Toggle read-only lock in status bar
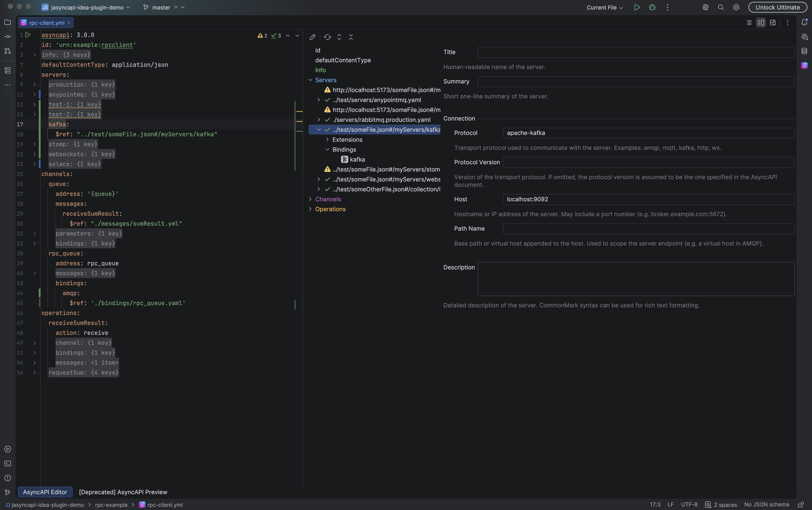The image size is (812, 510). coord(801,505)
